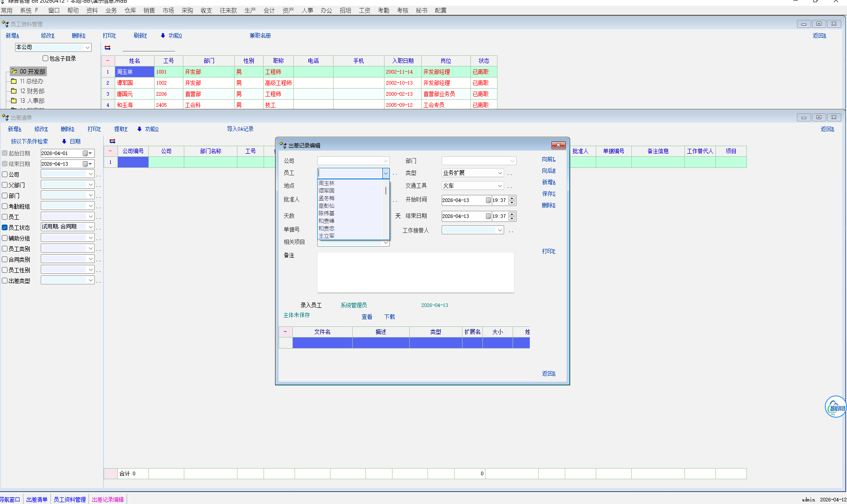
Task: Click swap-arrows icon above business trip grid
Action: point(112,141)
